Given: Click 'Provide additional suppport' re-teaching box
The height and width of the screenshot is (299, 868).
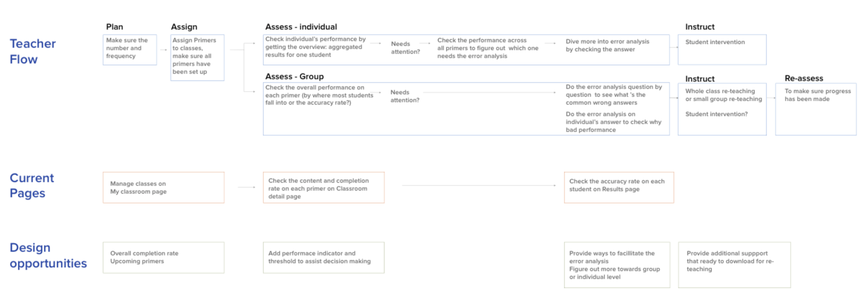Looking at the screenshot, I should pyautogui.click(x=734, y=264).
